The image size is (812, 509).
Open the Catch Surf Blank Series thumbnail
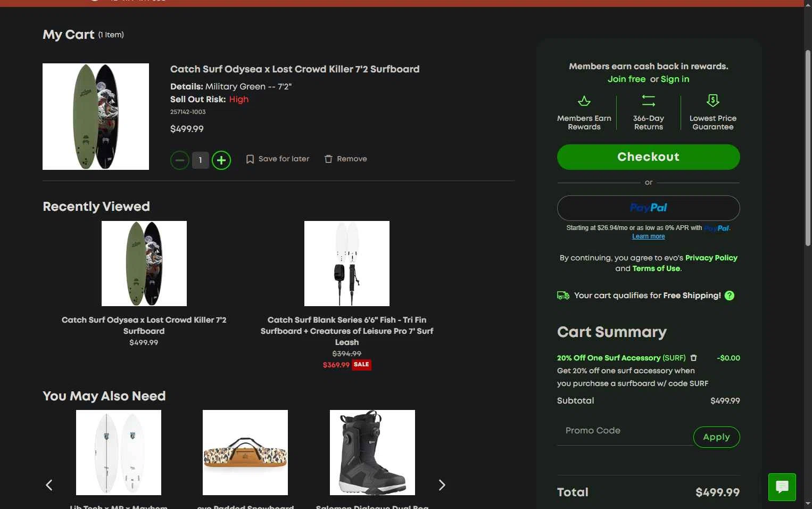[347, 264]
